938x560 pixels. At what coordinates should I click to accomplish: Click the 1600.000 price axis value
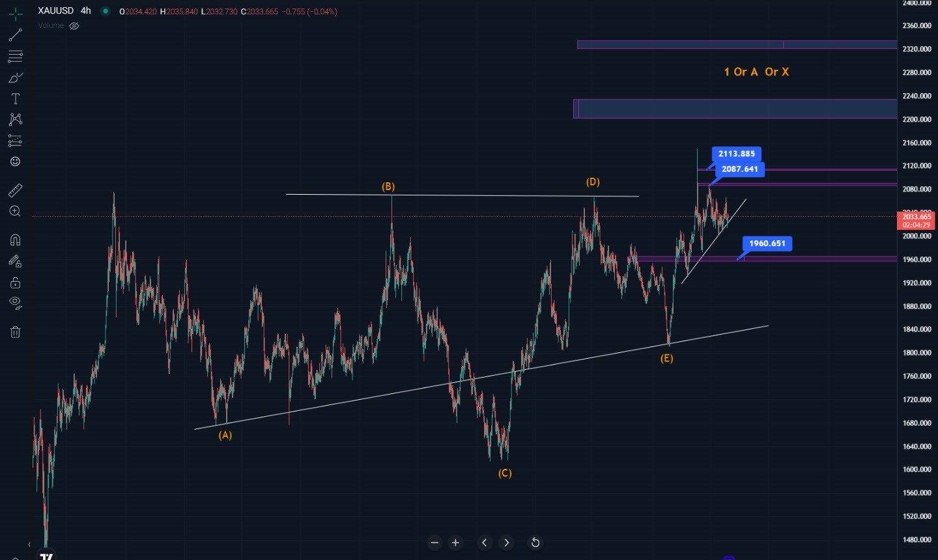(x=917, y=469)
